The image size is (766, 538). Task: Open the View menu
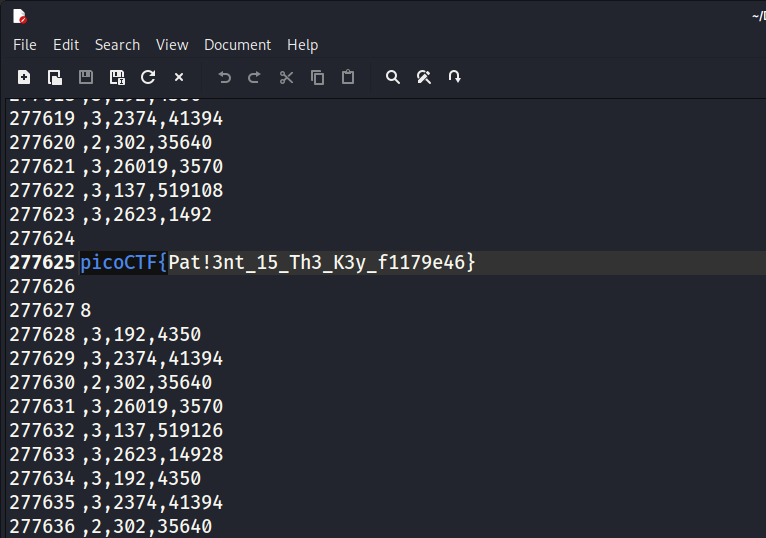coord(172,45)
